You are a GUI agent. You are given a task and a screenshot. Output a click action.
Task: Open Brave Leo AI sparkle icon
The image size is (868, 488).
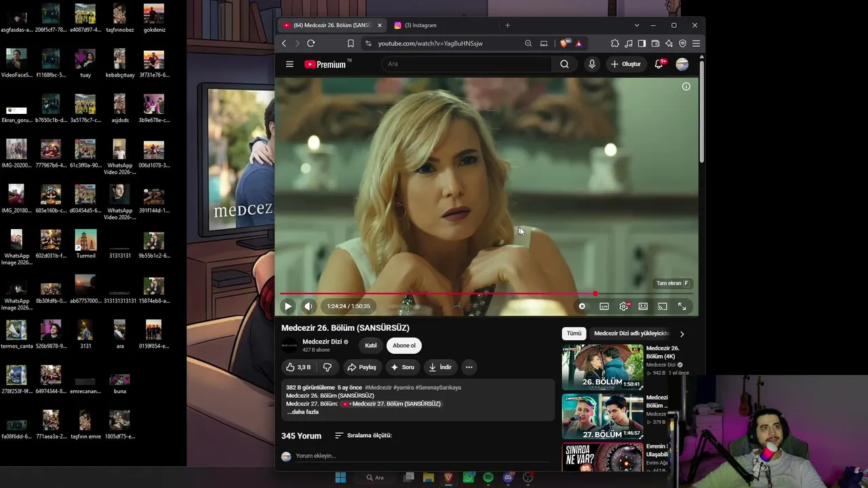coord(669,43)
